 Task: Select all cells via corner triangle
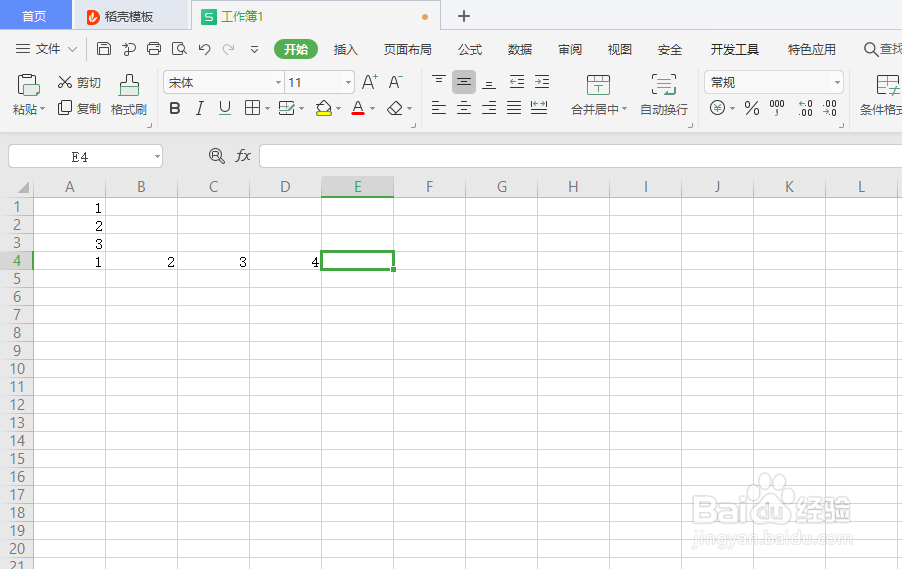click(23, 188)
